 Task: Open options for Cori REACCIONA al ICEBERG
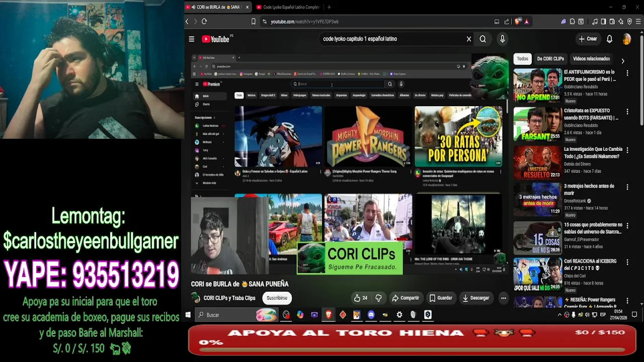(x=627, y=262)
